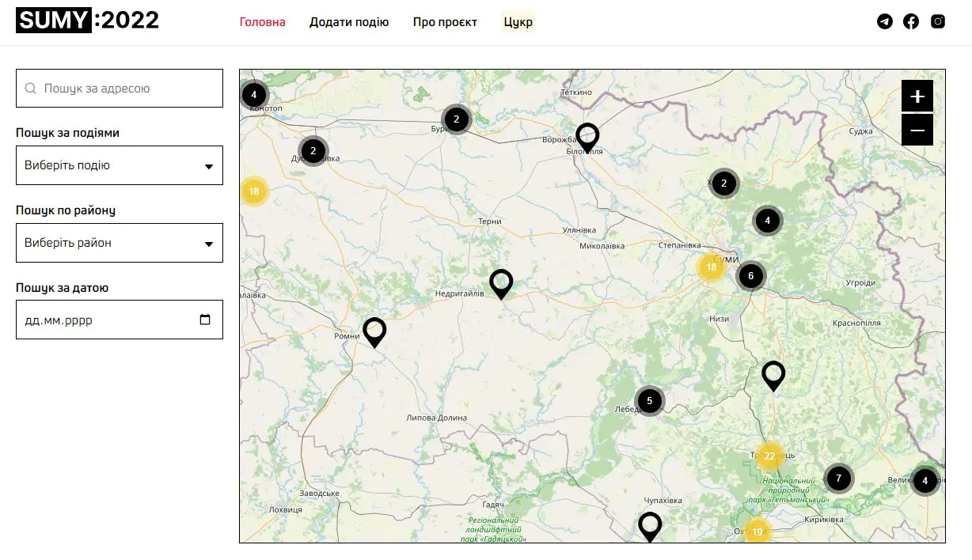Image resolution: width=972 pixels, height=560 pixels.
Task: Open the Telegram channel icon
Action: pyautogui.click(x=884, y=21)
